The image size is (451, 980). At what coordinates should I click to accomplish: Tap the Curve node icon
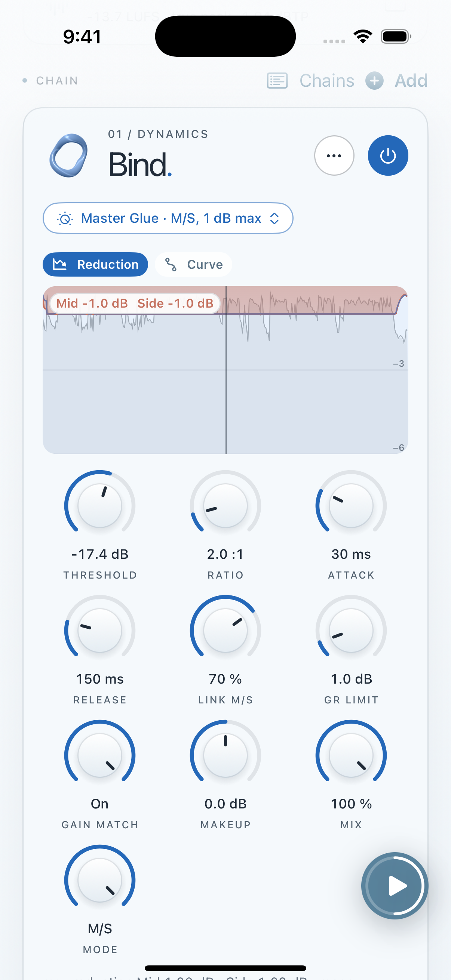click(x=171, y=264)
